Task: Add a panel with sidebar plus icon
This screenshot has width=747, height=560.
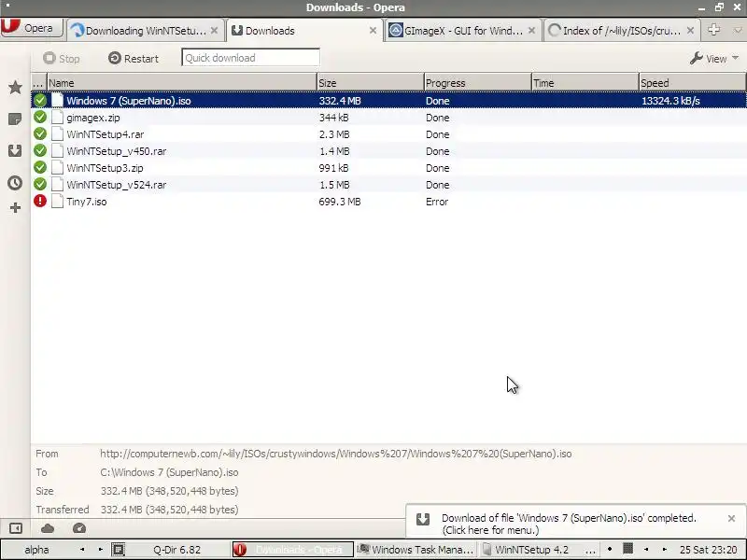Action: pos(15,207)
